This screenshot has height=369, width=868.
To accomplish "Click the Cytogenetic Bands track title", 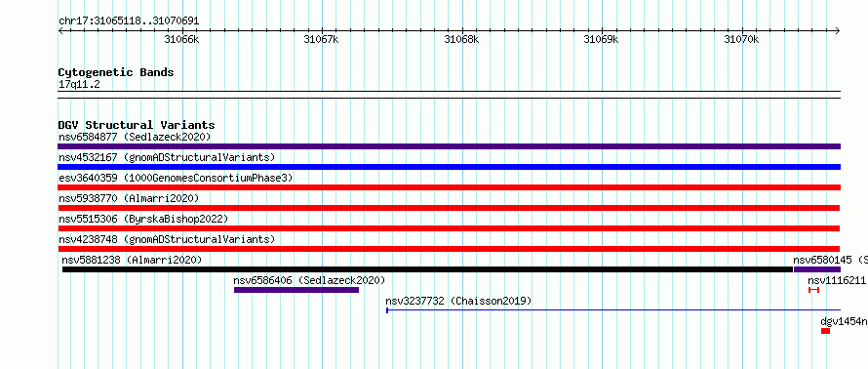I will click(116, 72).
